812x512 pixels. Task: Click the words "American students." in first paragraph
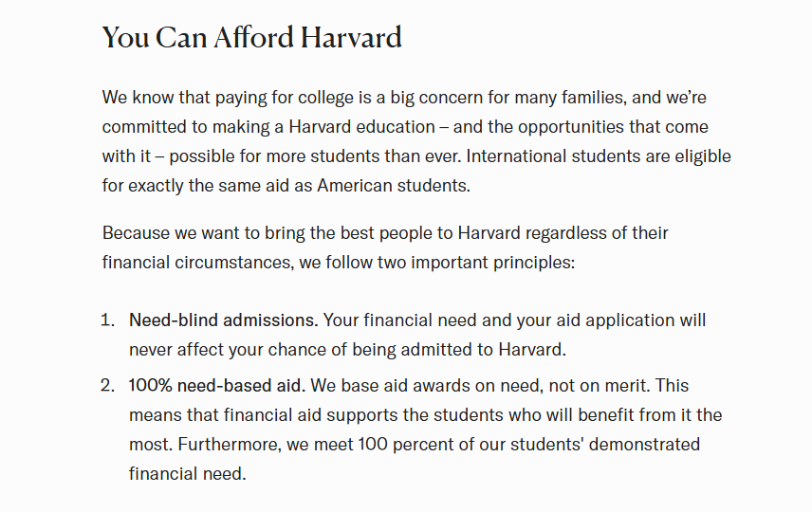click(x=394, y=186)
